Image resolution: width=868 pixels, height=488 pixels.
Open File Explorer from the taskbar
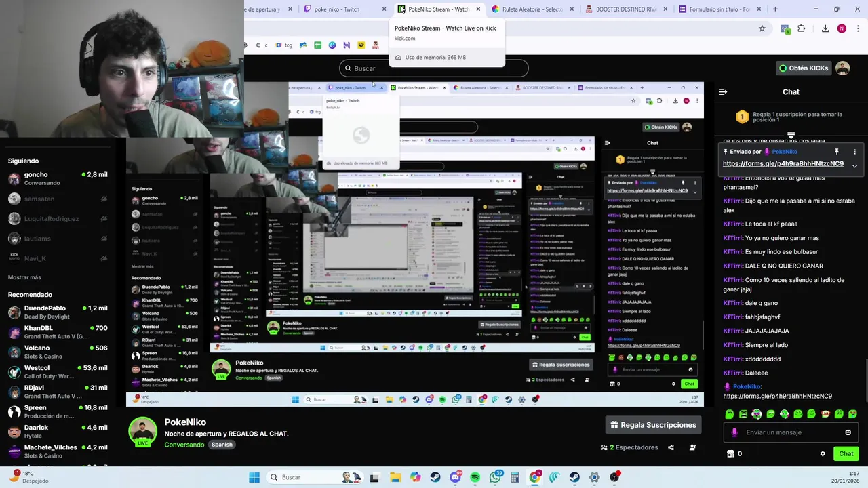pos(395,477)
